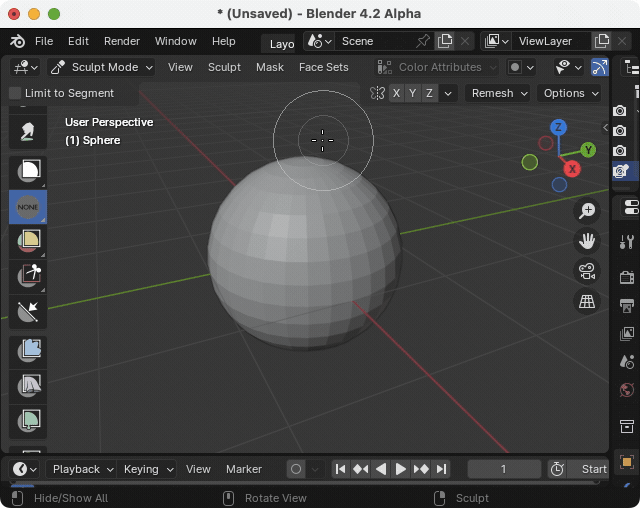This screenshot has width=640, height=508.
Task: Toggle Z axis symmetry
Action: click(429, 93)
